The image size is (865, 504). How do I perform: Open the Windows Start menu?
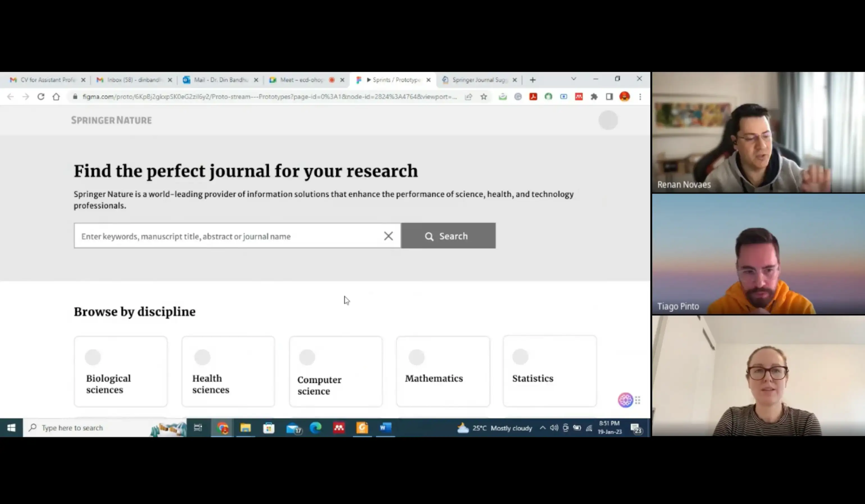[x=11, y=428]
